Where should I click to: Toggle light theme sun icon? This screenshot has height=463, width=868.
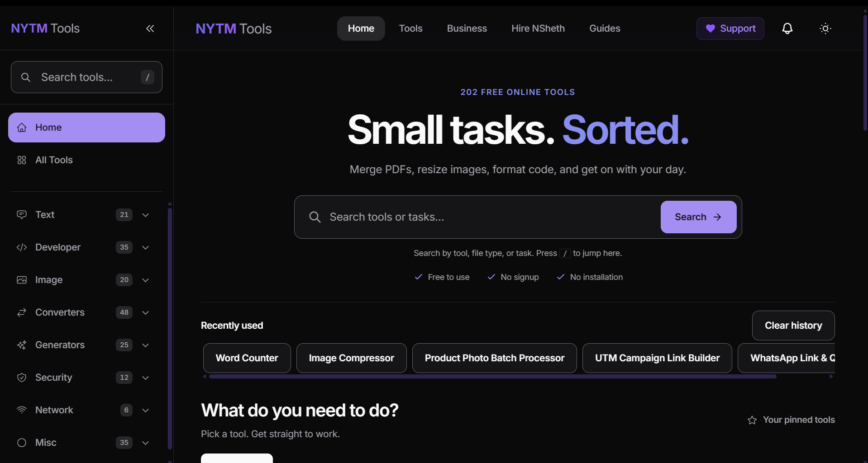825,28
